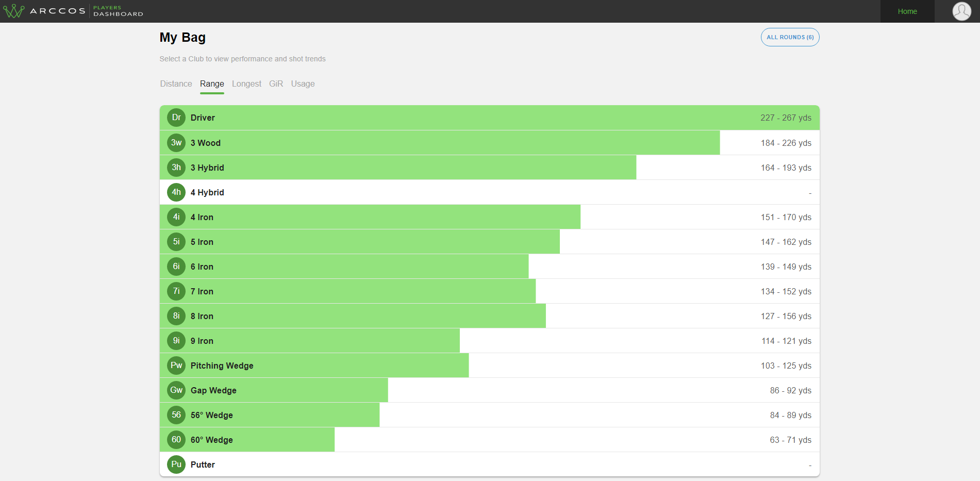
Task: Click the 84 - 89 yds value
Action: pyautogui.click(x=790, y=415)
